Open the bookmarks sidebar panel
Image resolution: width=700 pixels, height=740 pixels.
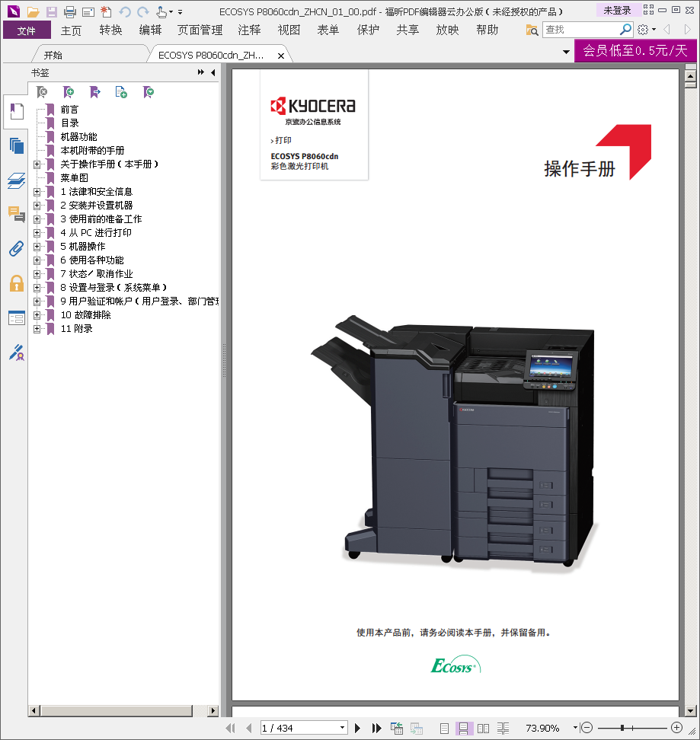click(17, 112)
